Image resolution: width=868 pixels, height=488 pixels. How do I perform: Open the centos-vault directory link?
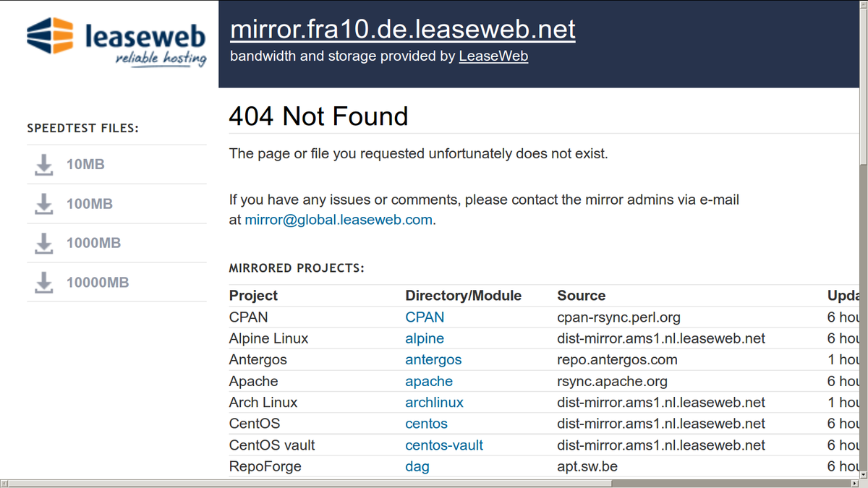pyautogui.click(x=444, y=445)
